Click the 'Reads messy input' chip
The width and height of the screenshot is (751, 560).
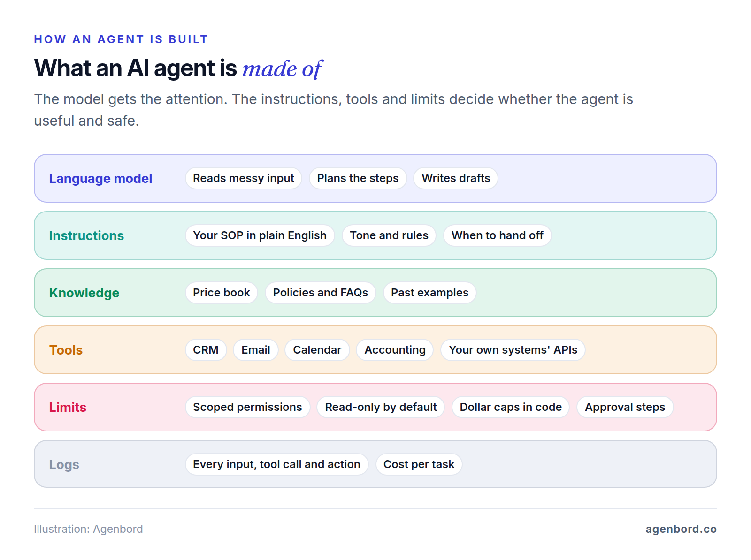click(x=243, y=178)
